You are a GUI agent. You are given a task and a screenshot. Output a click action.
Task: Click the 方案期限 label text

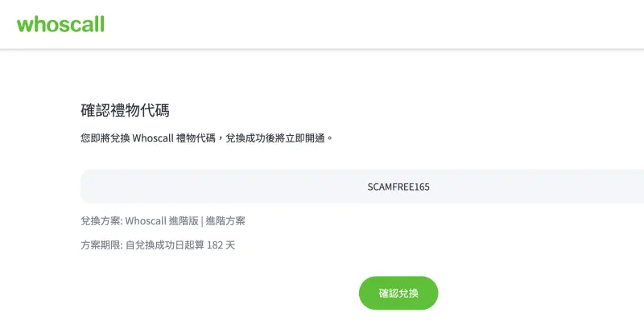coord(100,245)
